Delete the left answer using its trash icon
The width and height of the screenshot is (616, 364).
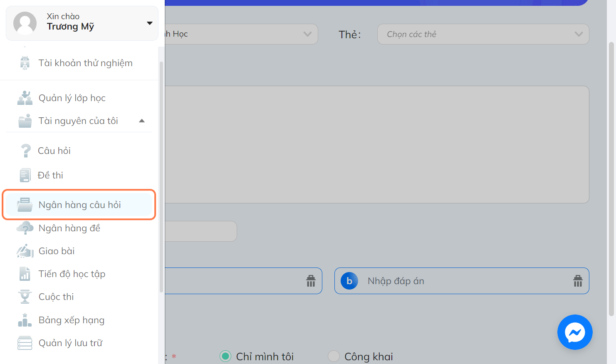311,281
